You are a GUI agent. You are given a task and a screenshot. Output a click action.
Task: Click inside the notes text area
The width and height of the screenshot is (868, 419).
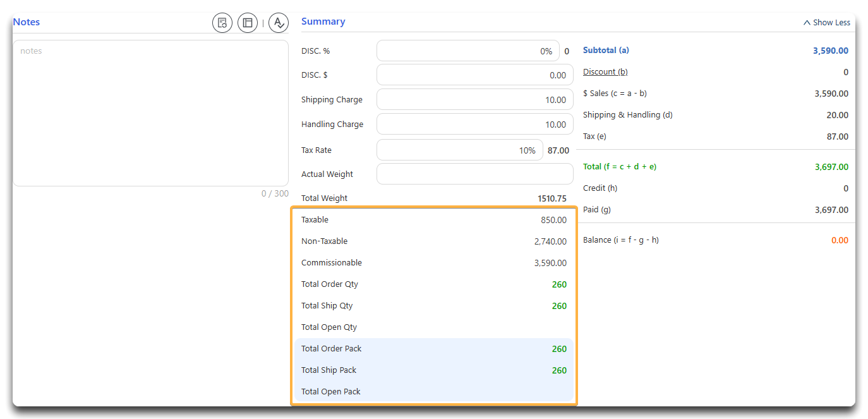[x=151, y=113]
